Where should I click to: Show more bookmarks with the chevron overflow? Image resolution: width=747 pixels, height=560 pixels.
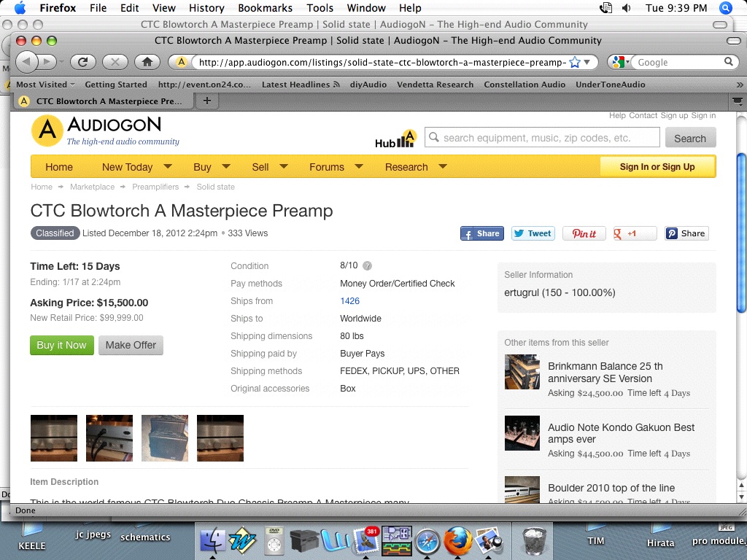coord(740,85)
